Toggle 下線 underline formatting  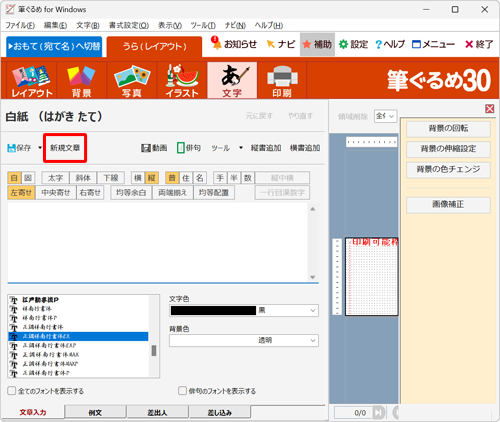[111, 178]
